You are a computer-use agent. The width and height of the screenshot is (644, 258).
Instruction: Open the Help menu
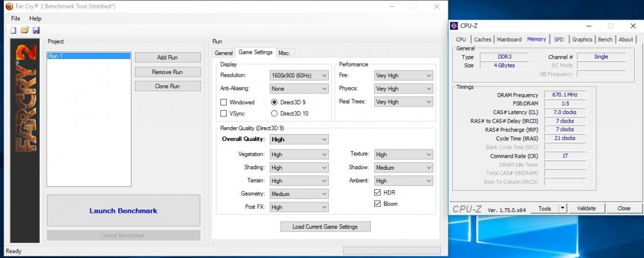[x=36, y=18]
